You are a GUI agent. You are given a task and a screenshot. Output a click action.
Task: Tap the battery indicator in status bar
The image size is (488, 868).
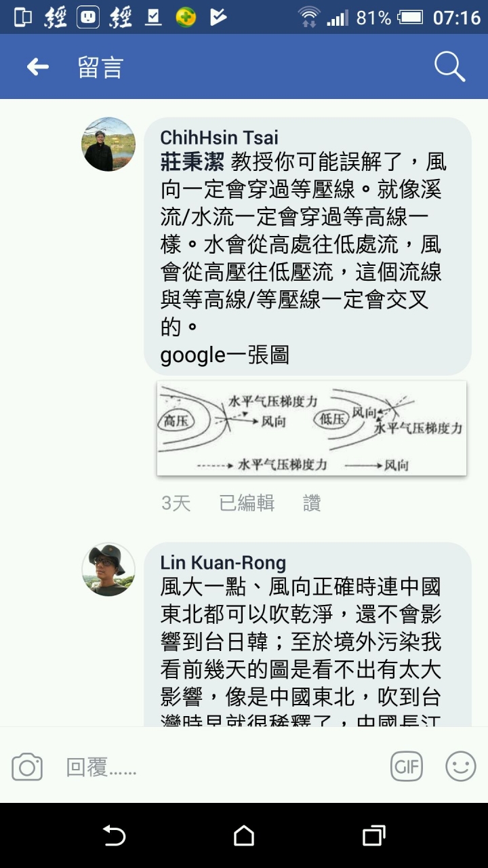point(411,18)
